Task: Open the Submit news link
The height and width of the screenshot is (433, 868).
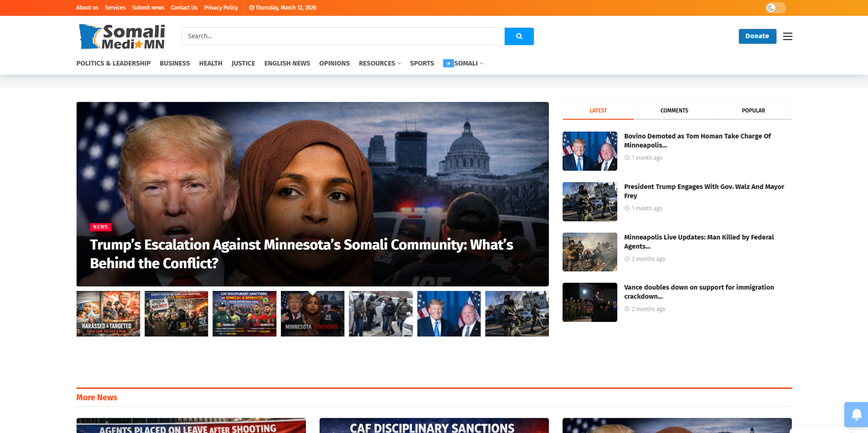Action: click(x=148, y=8)
